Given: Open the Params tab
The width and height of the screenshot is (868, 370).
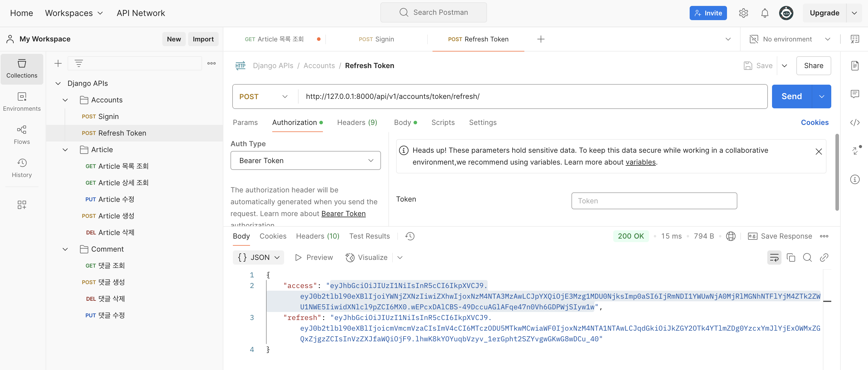Looking at the screenshot, I should (245, 123).
